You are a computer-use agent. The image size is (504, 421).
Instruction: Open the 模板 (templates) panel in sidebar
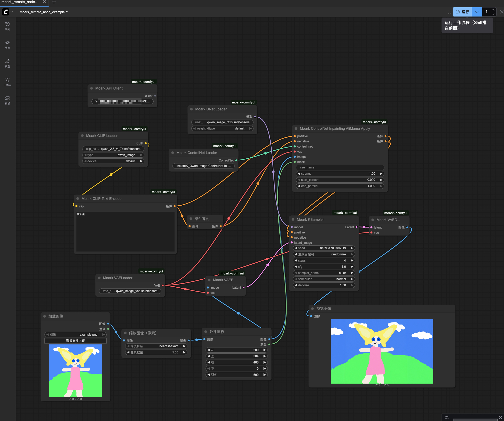coord(7,100)
